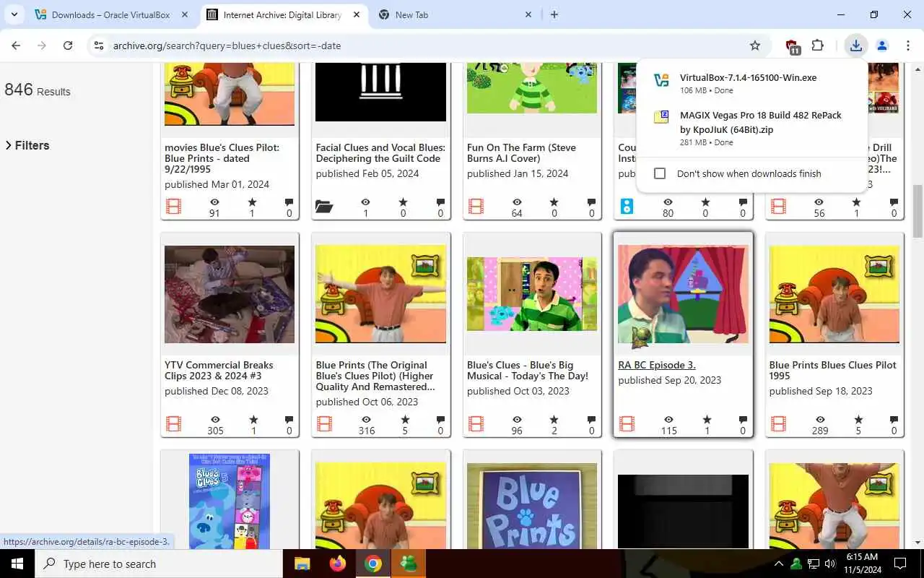Click favorites star on Blue Prints Remastered card
The height and width of the screenshot is (578, 924).
pos(404,420)
